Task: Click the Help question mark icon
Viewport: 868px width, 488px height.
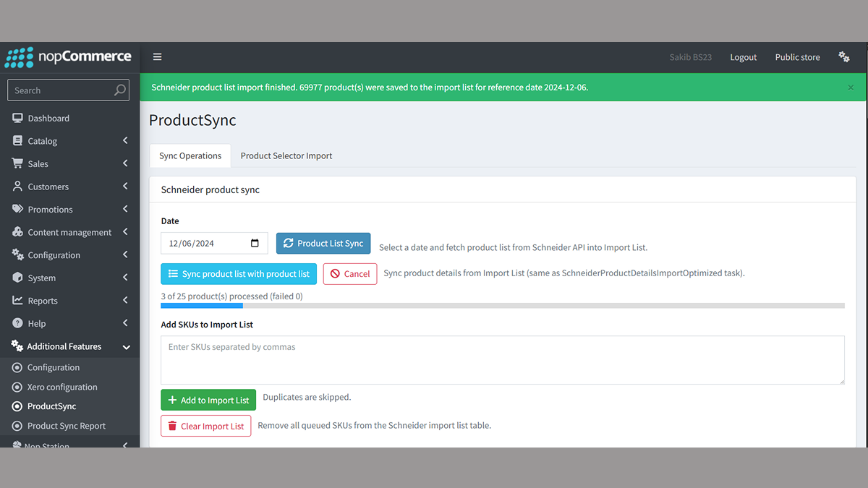Action: (x=18, y=323)
